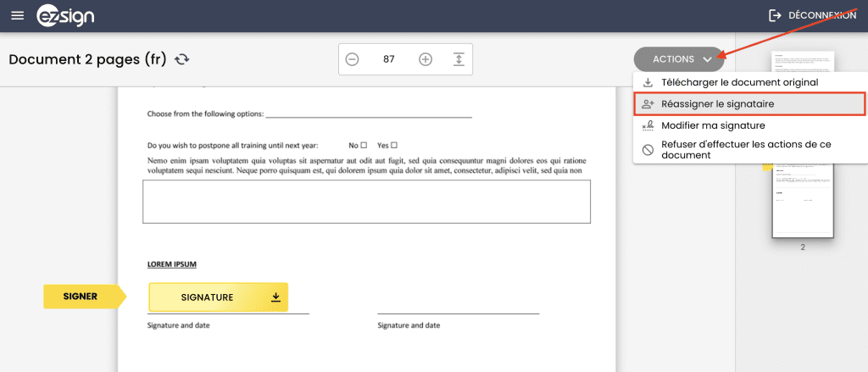
Task: Click the logout icon next to Déconnexion
Action: tap(774, 15)
